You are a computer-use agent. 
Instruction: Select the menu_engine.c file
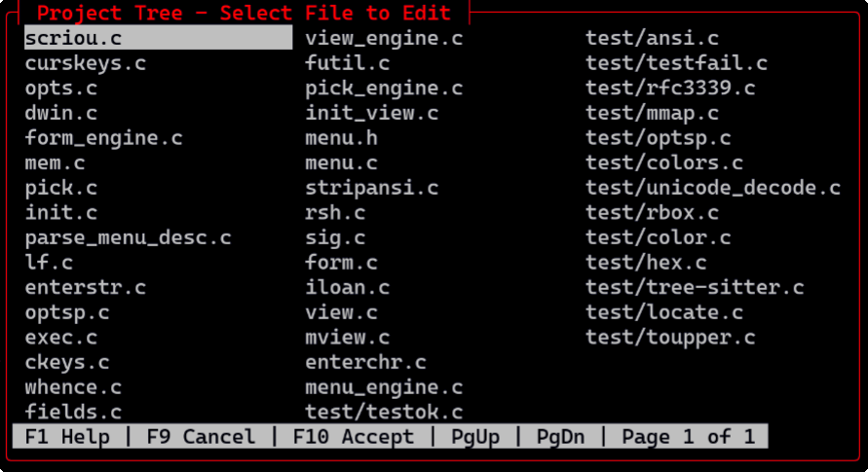coord(384,388)
